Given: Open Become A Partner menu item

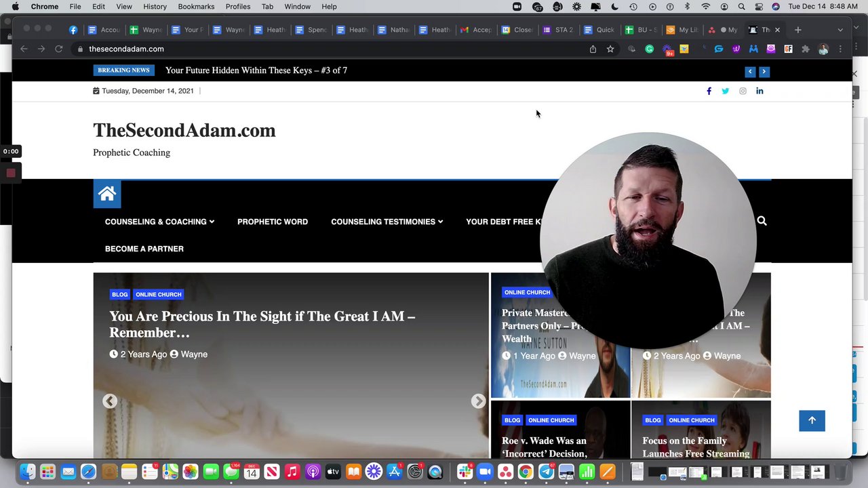Looking at the screenshot, I should click(144, 249).
